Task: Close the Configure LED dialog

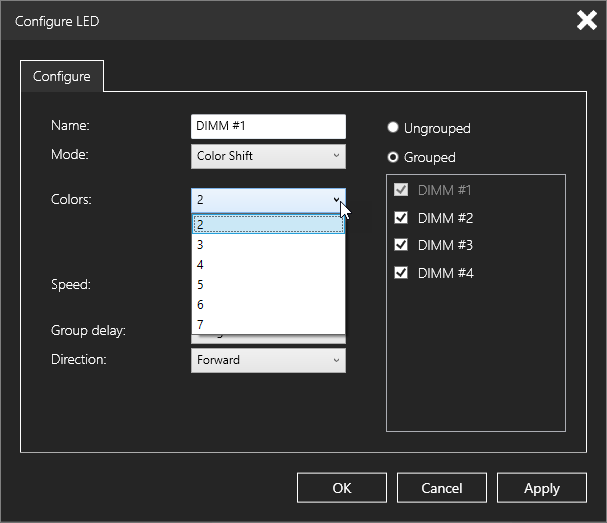Action: pyautogui.click(x=586, y=21)
